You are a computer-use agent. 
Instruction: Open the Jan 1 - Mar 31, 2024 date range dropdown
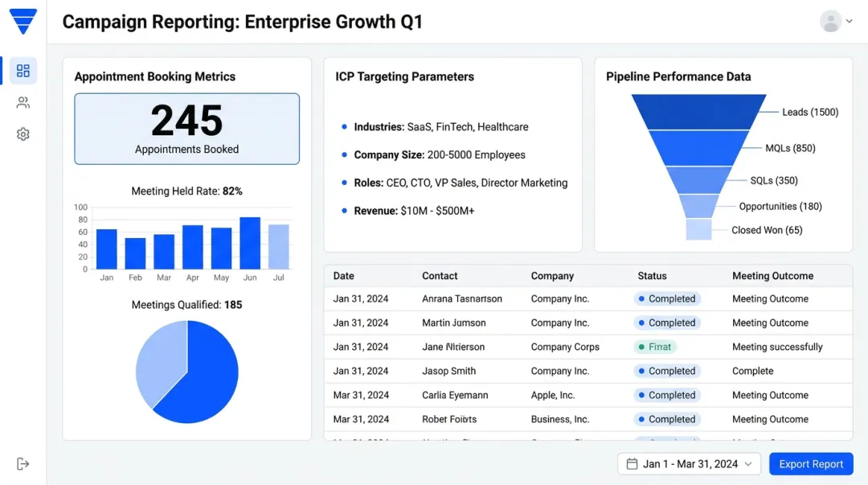click(690, 464)
